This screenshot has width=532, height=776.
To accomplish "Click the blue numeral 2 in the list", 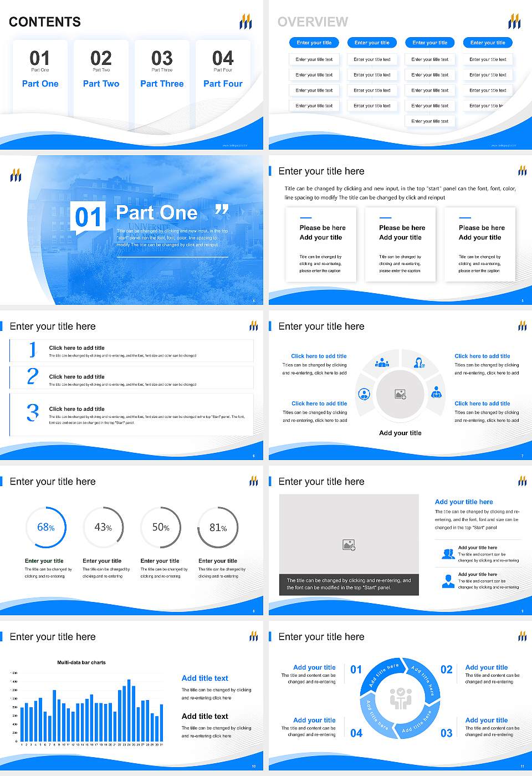I will click(33, 376).
